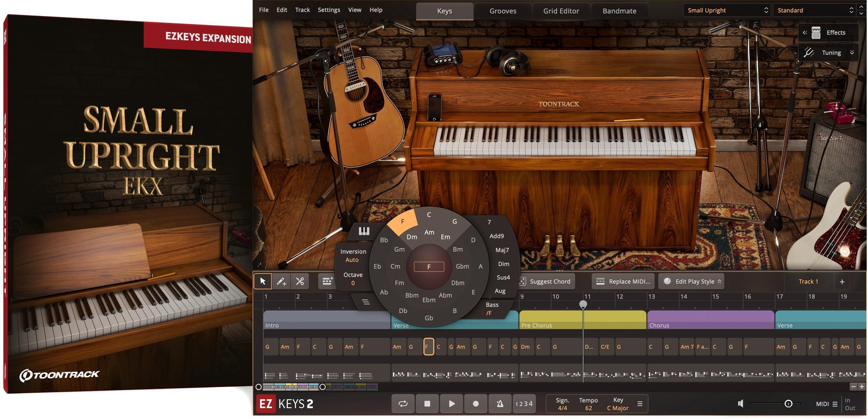Select the F chord in the chord wheel
Image resolution: width=868 pixels, height=419 pixels.
click(x=402, y=222)
